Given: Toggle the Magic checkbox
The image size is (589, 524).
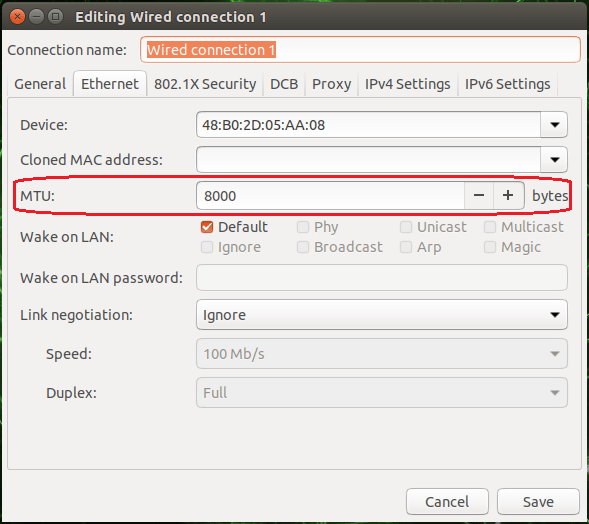Looking at the screenshot, I should click(490, 247).
